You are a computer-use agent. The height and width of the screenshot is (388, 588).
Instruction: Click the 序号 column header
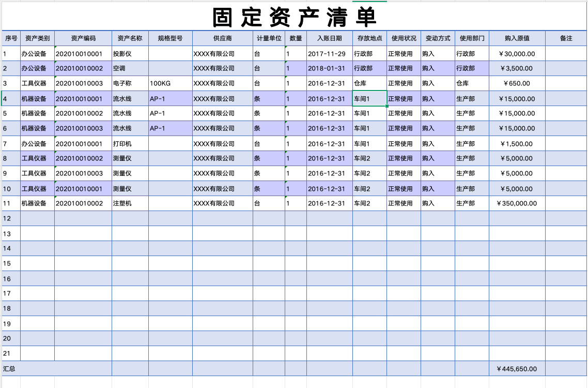click(11, 38)
